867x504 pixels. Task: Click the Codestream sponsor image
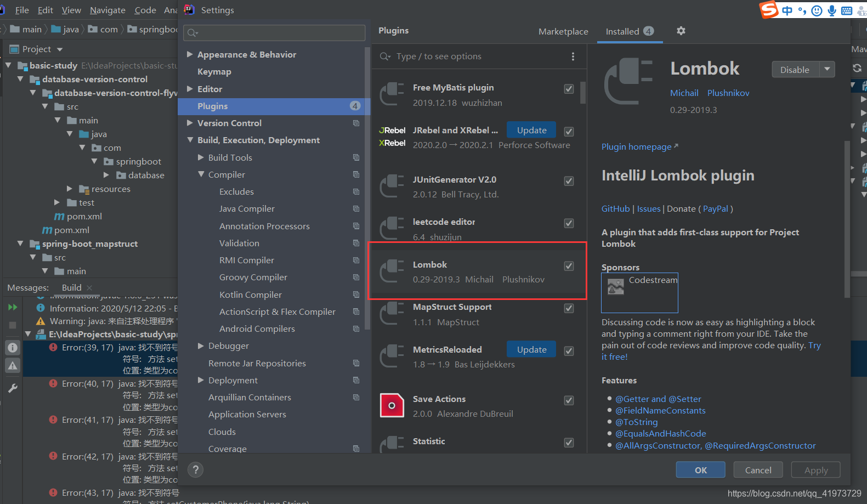click(x=616, y=287)
